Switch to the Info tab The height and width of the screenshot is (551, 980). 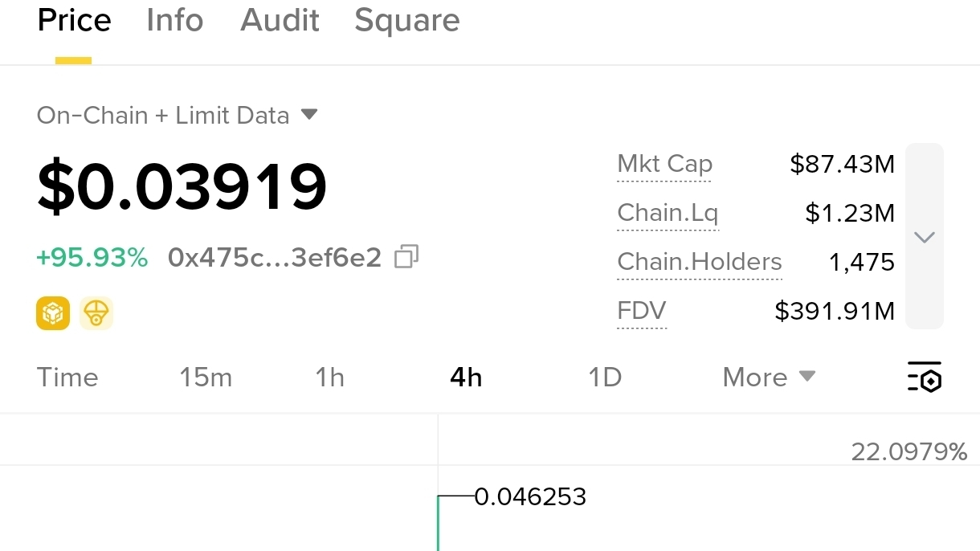pyautogui.click(x=175, y=20)
